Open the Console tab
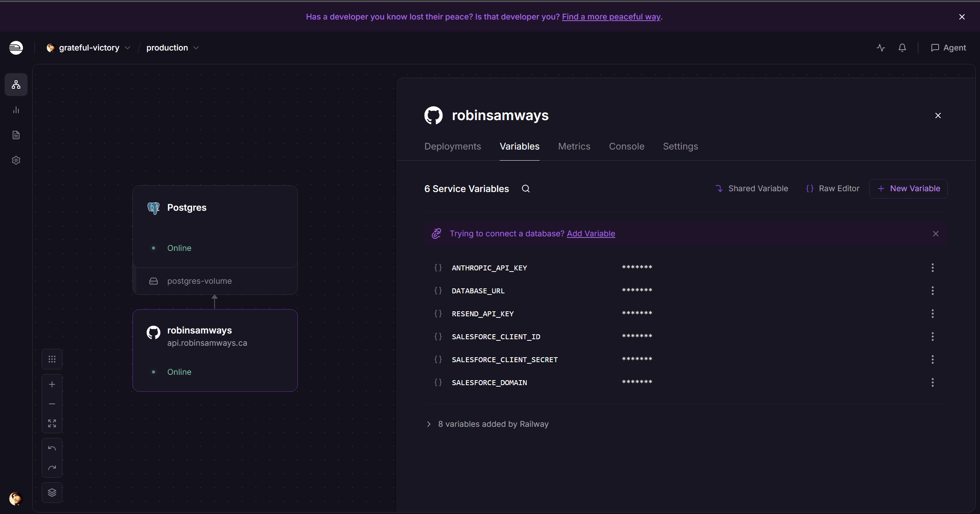 (x=627, y=146)
